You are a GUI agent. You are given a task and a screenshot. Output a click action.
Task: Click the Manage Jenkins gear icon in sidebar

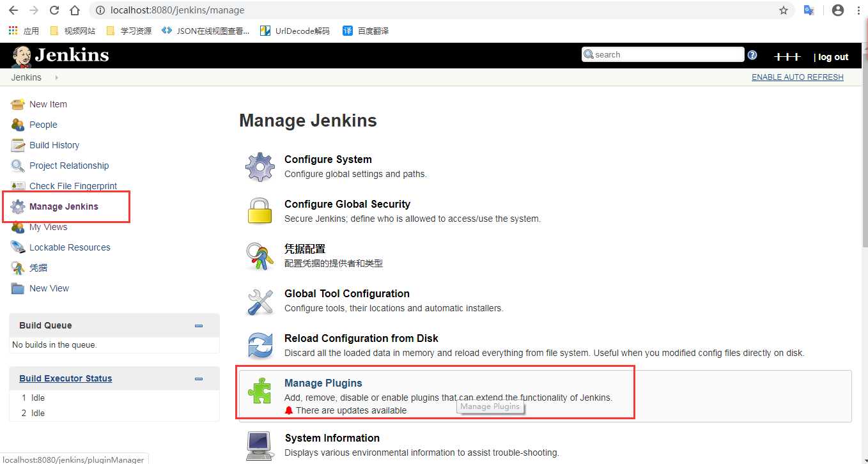tap(18, 206)
